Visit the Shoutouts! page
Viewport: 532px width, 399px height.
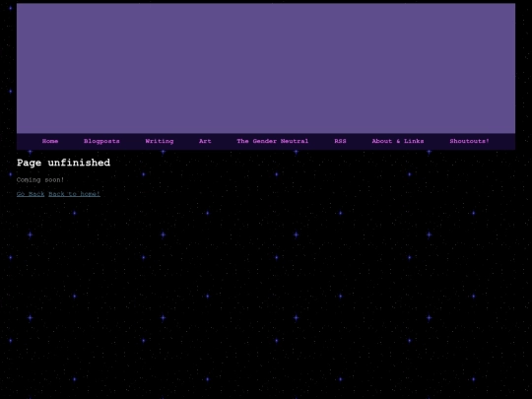coord(469,141)
